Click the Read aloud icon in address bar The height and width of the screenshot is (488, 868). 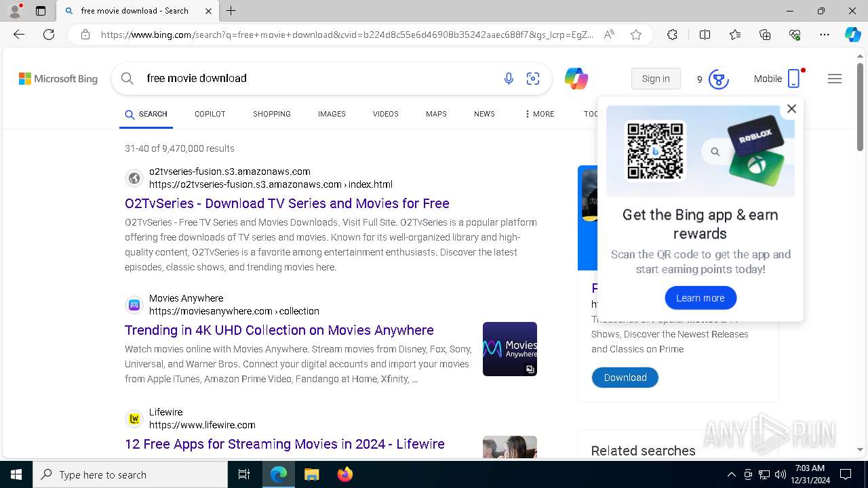[609, 35]
